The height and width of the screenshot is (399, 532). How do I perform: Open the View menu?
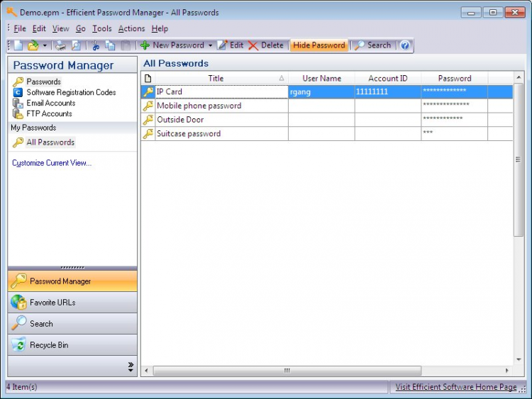coord(61,29)
